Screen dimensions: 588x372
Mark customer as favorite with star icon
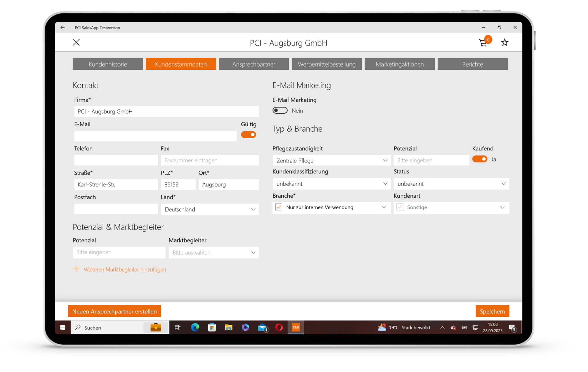[x=505, y=43]
